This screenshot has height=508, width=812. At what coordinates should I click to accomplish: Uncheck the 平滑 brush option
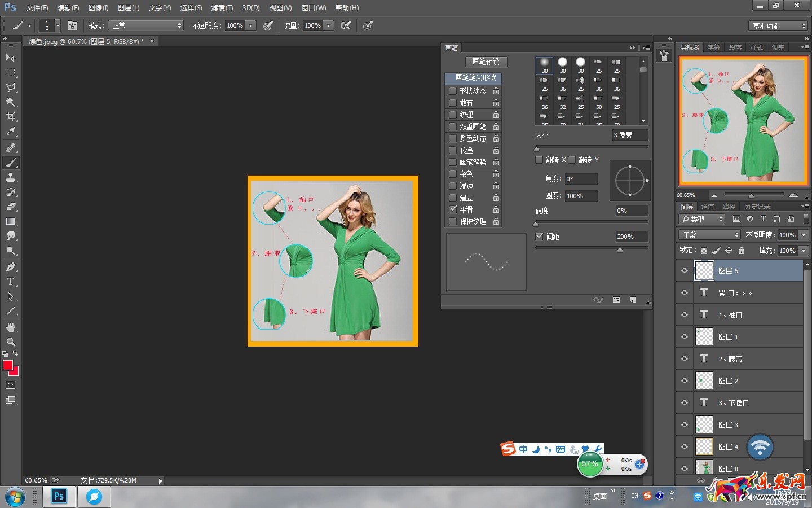[x=453, y=209]
